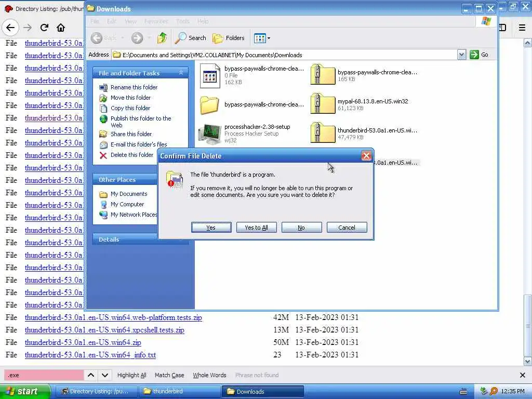Switch to Directory Listing taskbar button

click(x=96, y=391)
